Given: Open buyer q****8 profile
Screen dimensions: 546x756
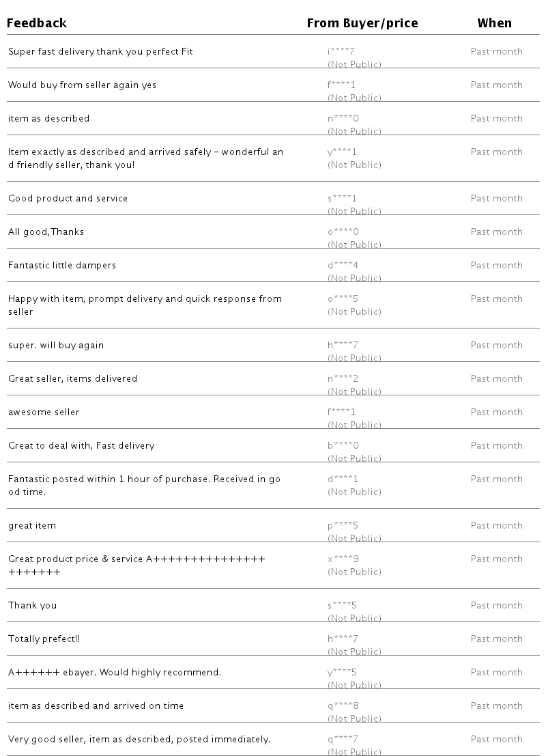Looking at the screenshot, I should (343, 706).
